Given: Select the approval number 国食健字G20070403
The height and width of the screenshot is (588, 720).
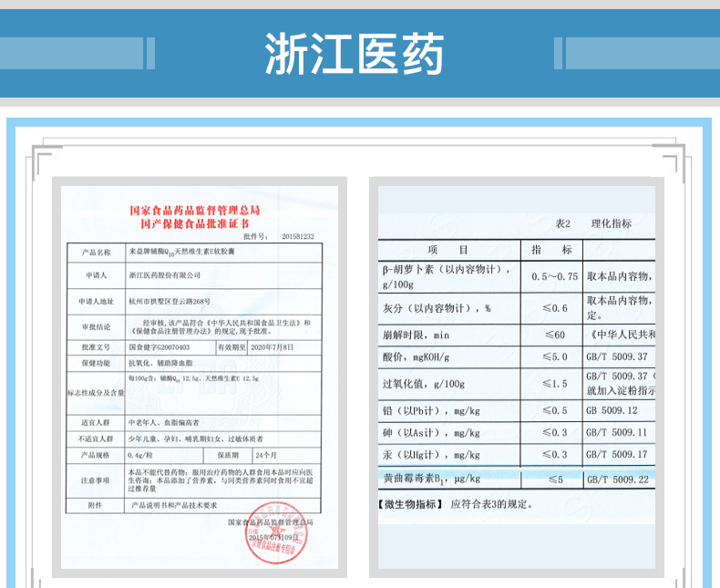Looking at the screenshot, I should (159, 347).
